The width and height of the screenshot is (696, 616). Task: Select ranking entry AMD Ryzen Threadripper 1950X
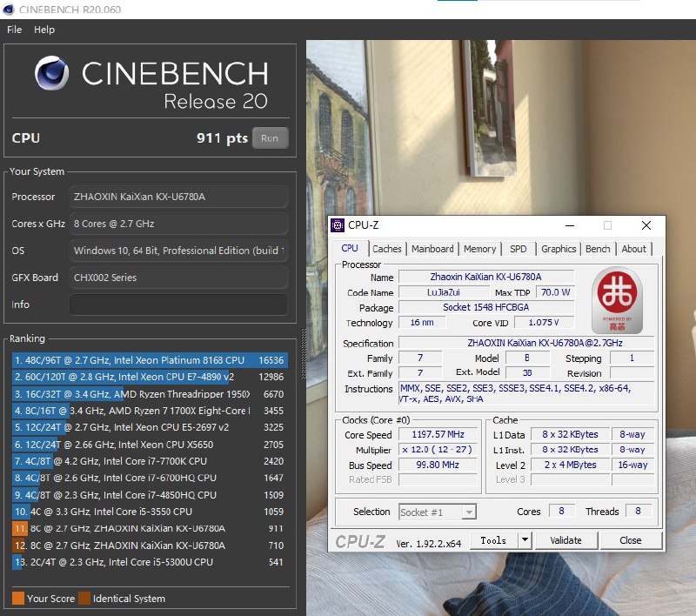[150, 394]
